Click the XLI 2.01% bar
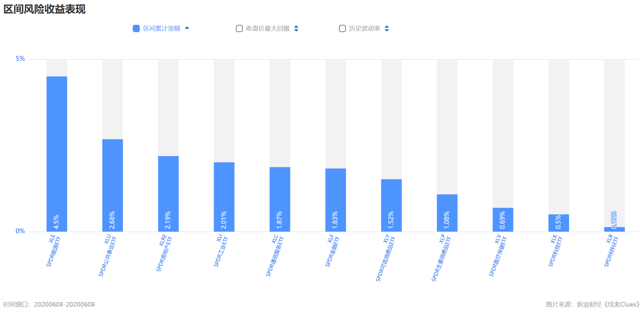The width and height of the screenshot is (644, 313). coord(224,197)
